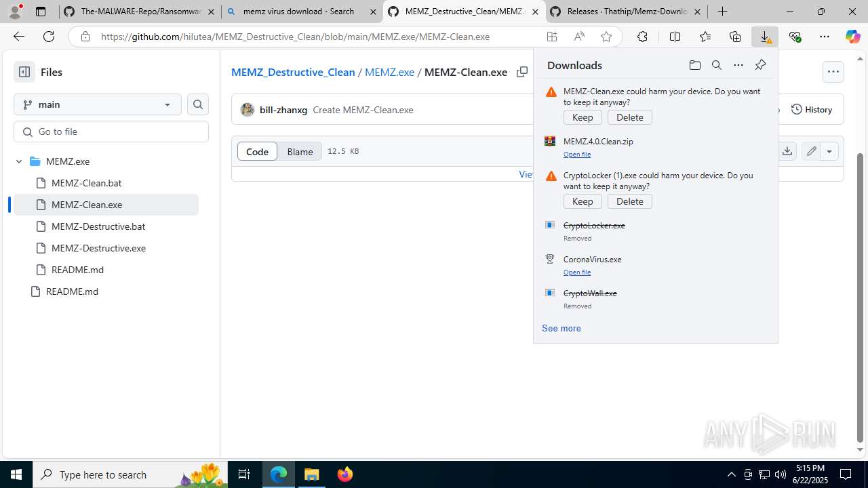Open the GitHub three-dot more actions button

833,72
